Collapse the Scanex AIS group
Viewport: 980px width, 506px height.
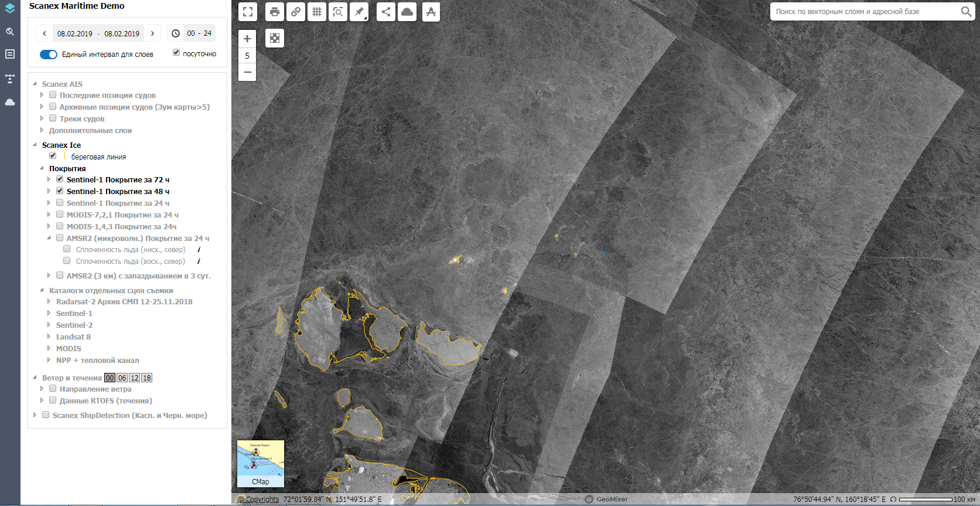tap(35, 84)
